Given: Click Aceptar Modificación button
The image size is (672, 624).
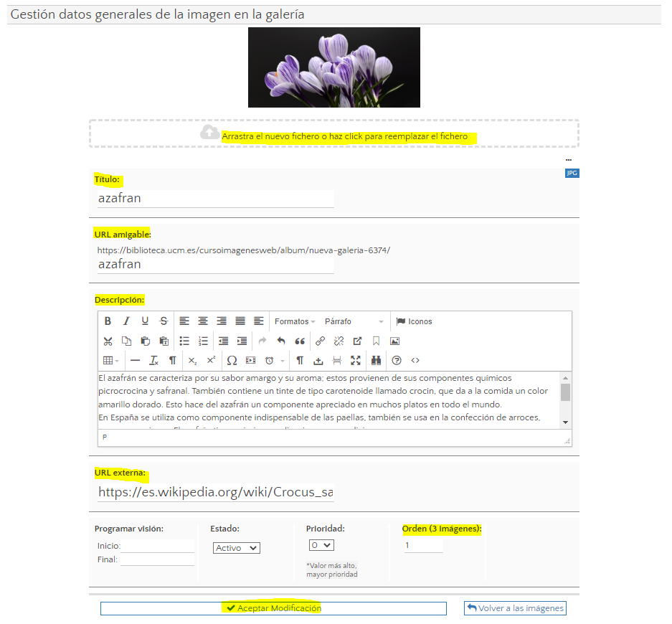Looking at the screenshot, I should point(273,608).
